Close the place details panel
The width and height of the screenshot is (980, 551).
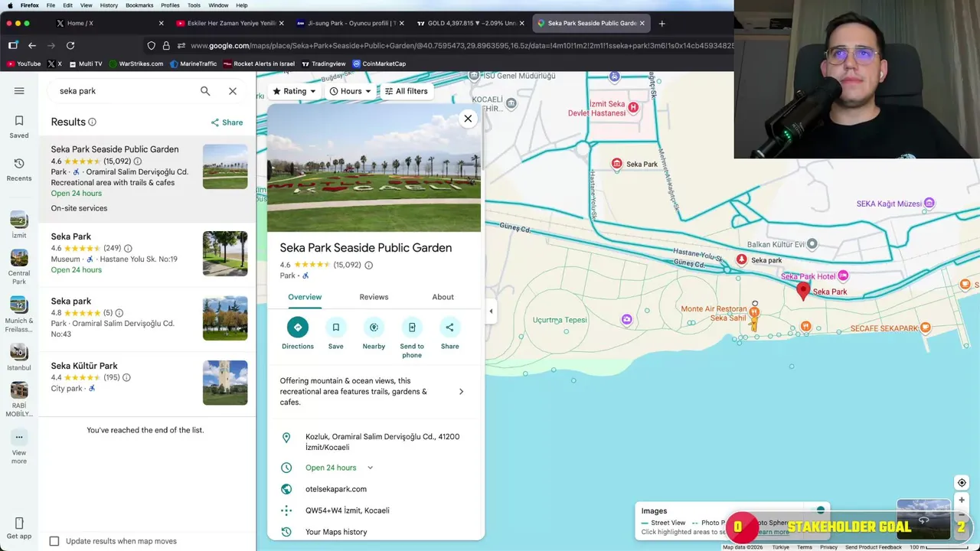click(468, 119)
